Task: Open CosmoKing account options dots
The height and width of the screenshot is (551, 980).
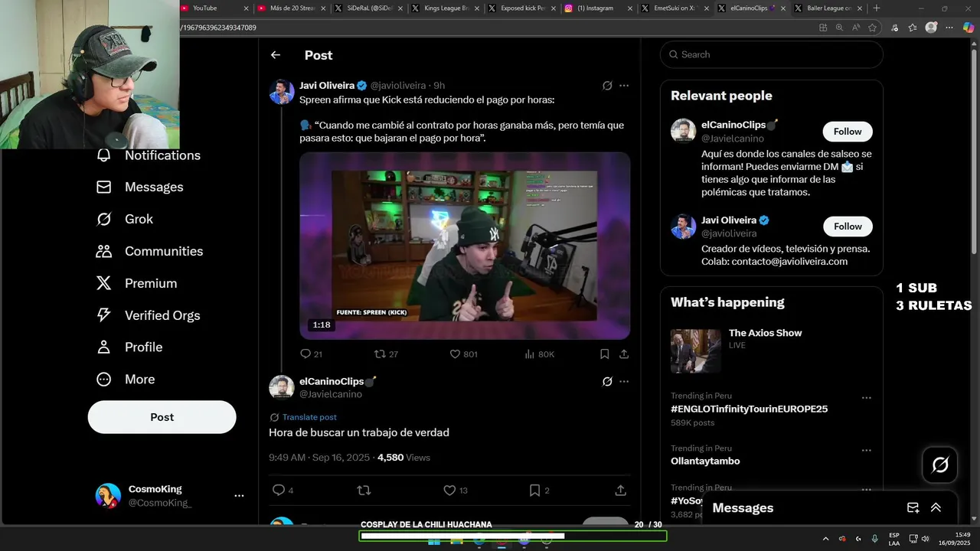Action: point(239,496)
